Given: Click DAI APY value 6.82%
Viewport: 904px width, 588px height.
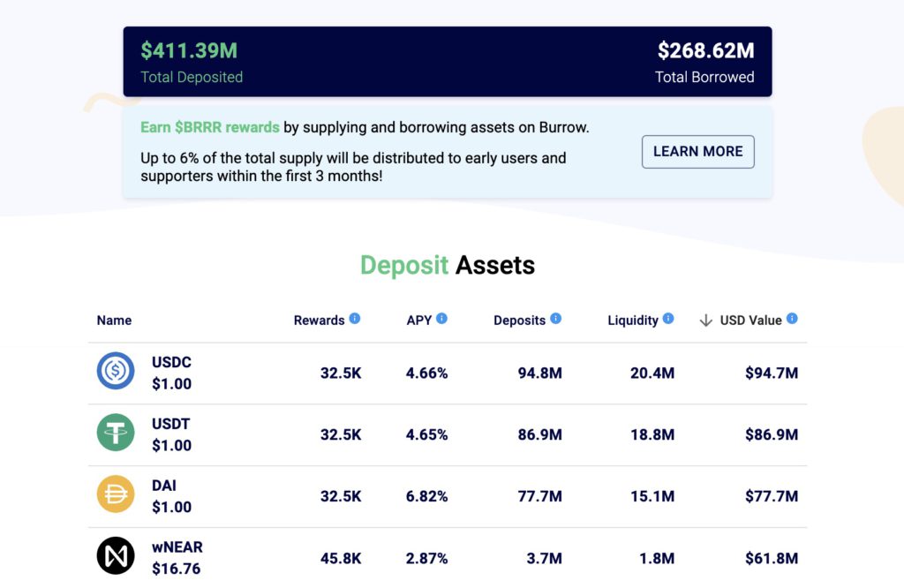Looking at the screenshot, I should click(426, 496).
